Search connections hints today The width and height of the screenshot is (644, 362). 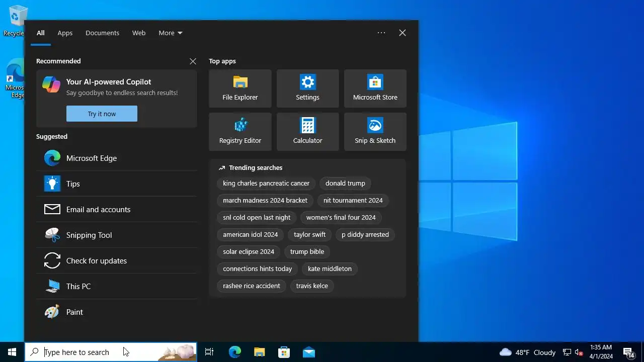(258, 268)
